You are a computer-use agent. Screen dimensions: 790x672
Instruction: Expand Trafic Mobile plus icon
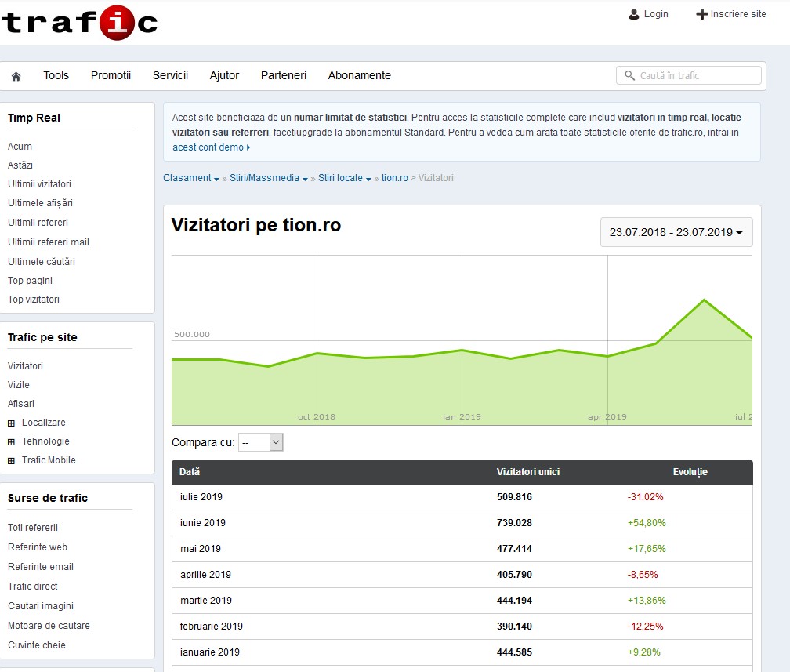(11, 461)
